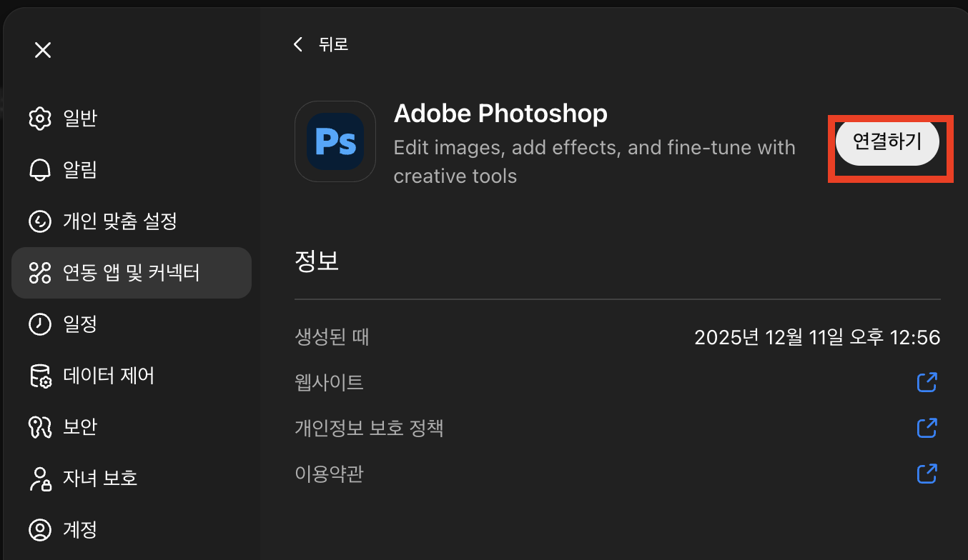This screenshot has height=560, width=968.
Task: Select 연동 앱 및 커넥터 in the sidebar
Action: click(x=132, y=273)
